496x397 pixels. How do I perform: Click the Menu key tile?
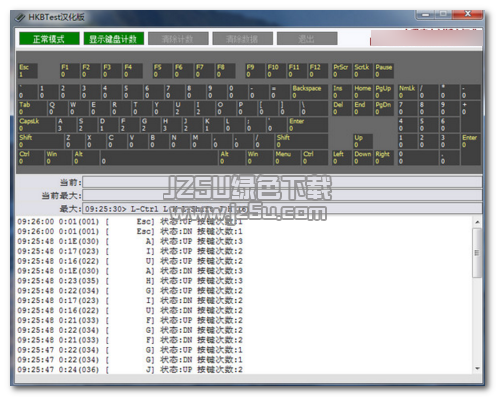[287, 158]
